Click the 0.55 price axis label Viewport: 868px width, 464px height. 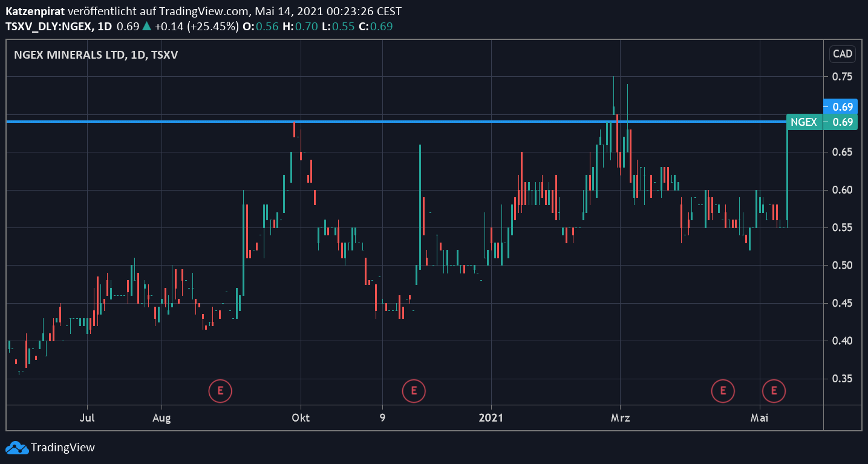coord(843,227)
